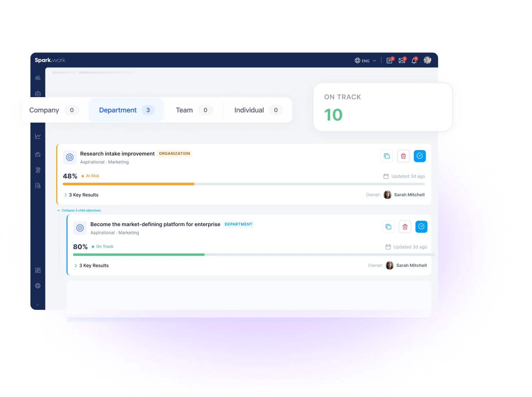Open the task list icon in top bar
The height and width of the screenshot is (397, 532).
(x=390, y=60)
